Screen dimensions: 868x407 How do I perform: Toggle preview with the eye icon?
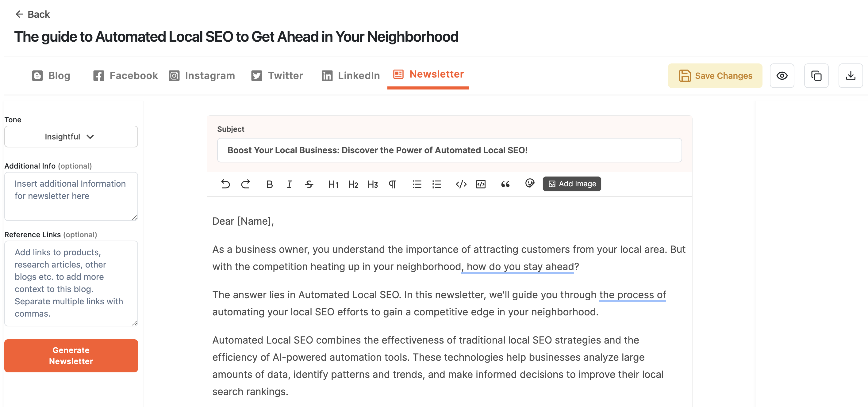pos(782,76)
